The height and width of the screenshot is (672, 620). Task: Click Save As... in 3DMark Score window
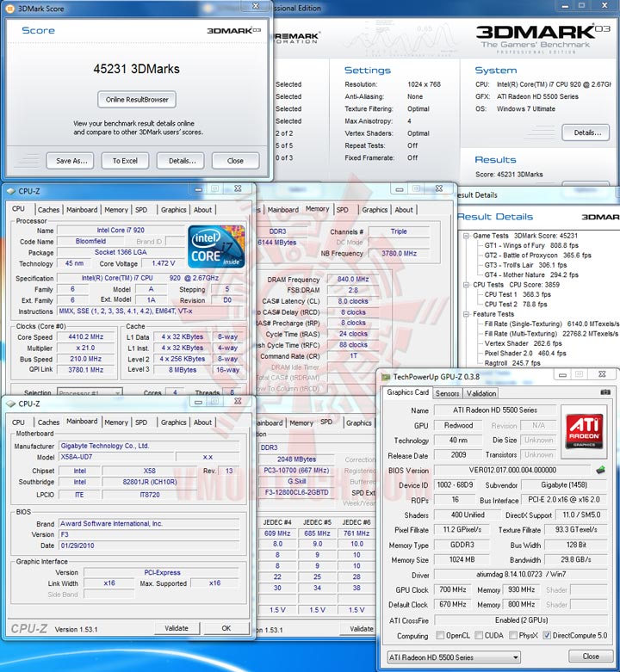point(70,161)
